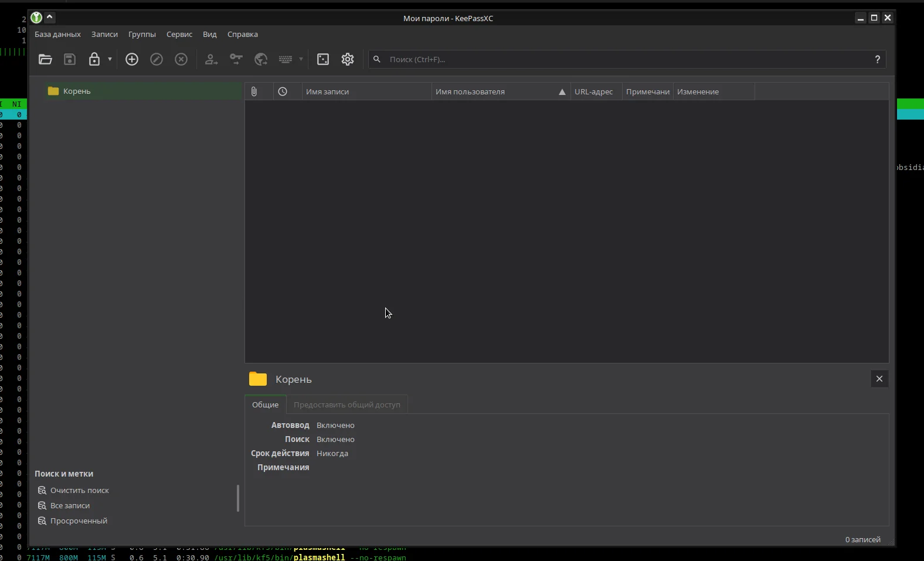This screenshot has height=561, width=924.
Task: Open the Сервис menu
Action: coord(179,34)
